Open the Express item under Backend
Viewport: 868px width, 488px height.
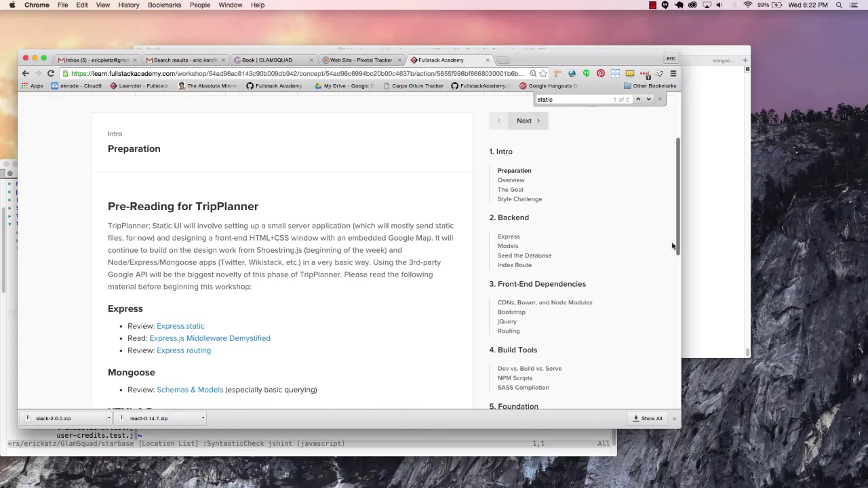click(509, 237)
